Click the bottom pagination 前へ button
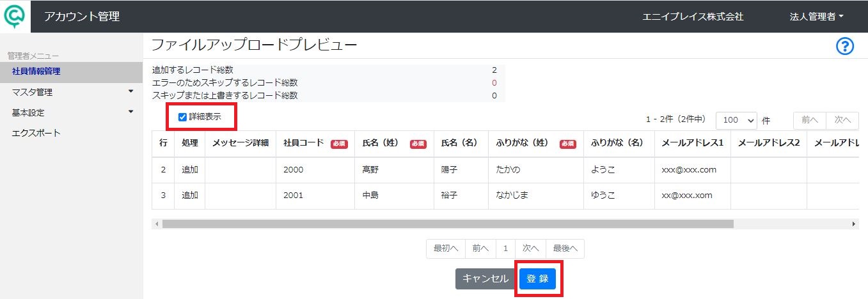 (480, 249)
